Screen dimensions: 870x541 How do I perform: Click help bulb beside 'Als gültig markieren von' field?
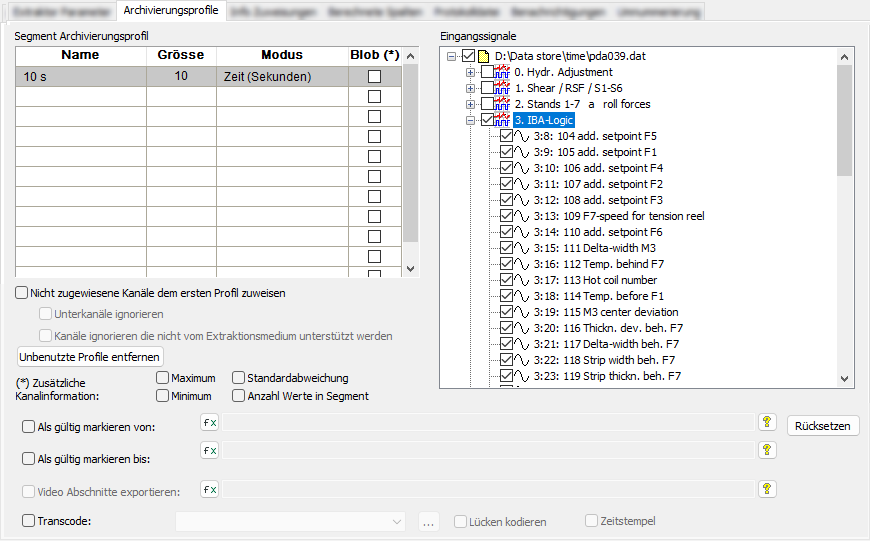click(767, 422)
